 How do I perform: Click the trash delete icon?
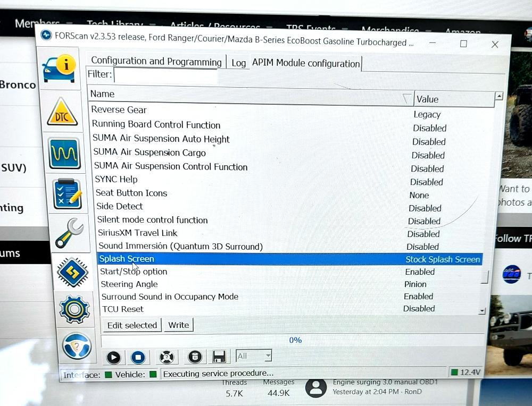[x=195, y=357]
